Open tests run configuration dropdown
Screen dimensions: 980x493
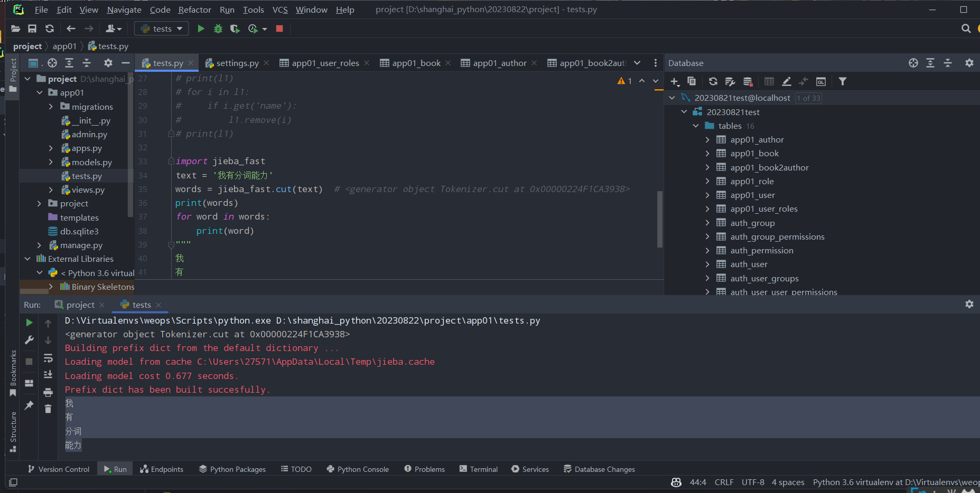[162, 29]
